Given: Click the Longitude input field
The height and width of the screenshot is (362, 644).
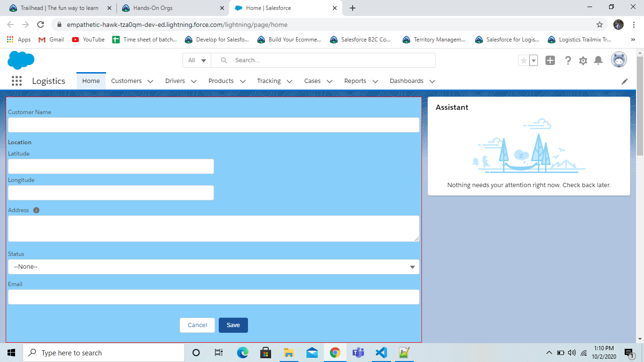Looking at the screenshot, I should click(x=111, y=193).
